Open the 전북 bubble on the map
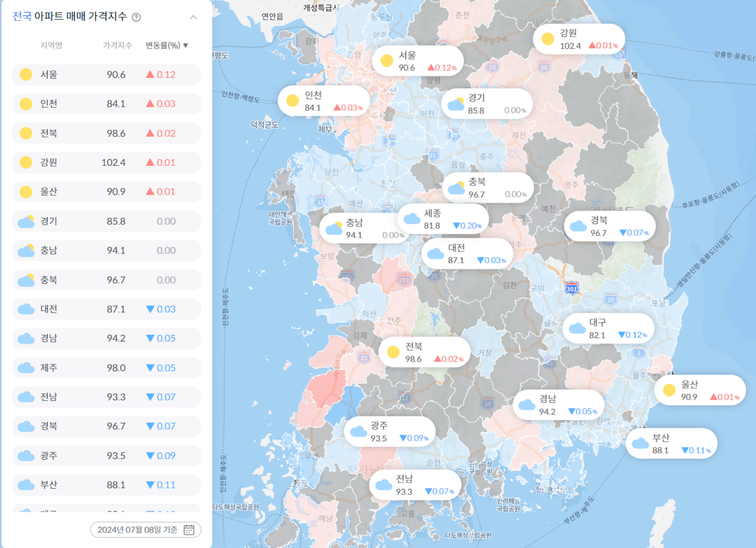The image size is (756, 548). point(425,353)
